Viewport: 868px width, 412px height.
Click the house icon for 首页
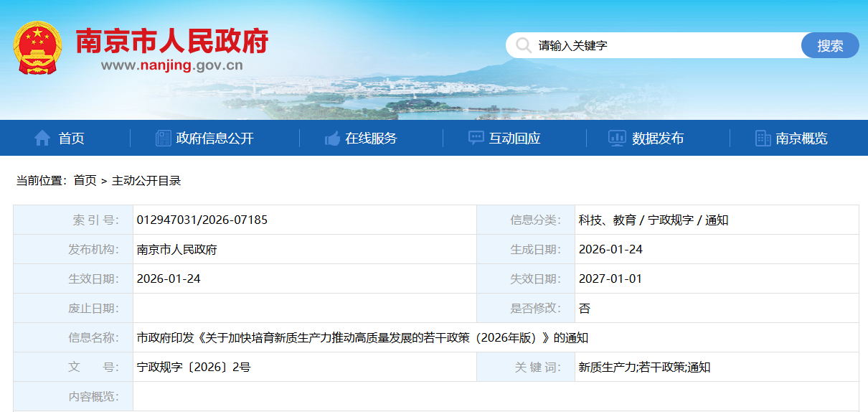[x=42, y=139]
